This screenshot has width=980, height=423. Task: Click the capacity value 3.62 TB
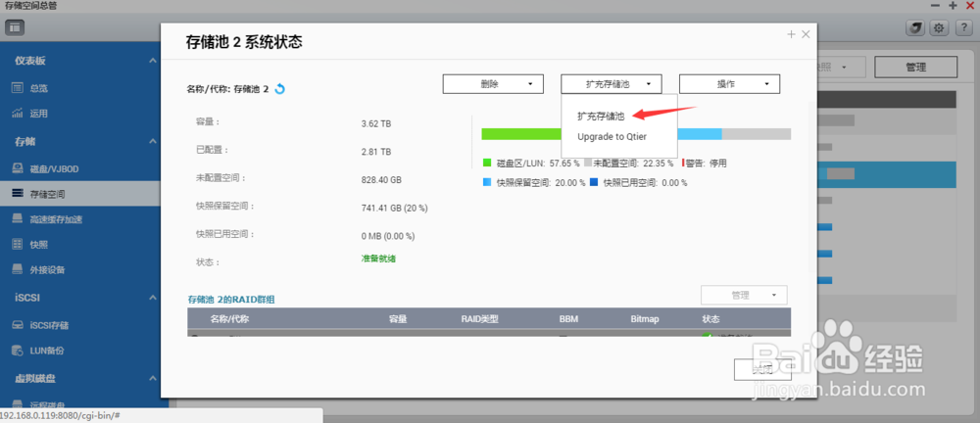(376, 123)
